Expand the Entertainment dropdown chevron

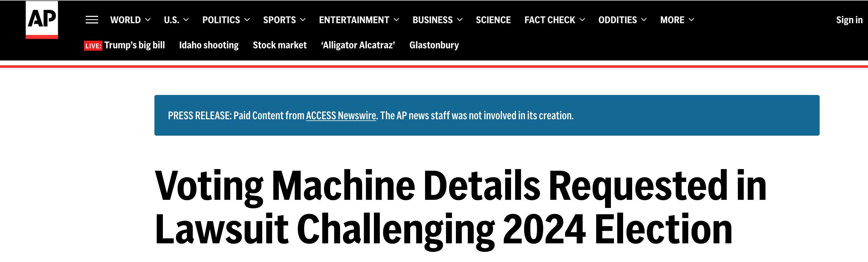point(397,20)
